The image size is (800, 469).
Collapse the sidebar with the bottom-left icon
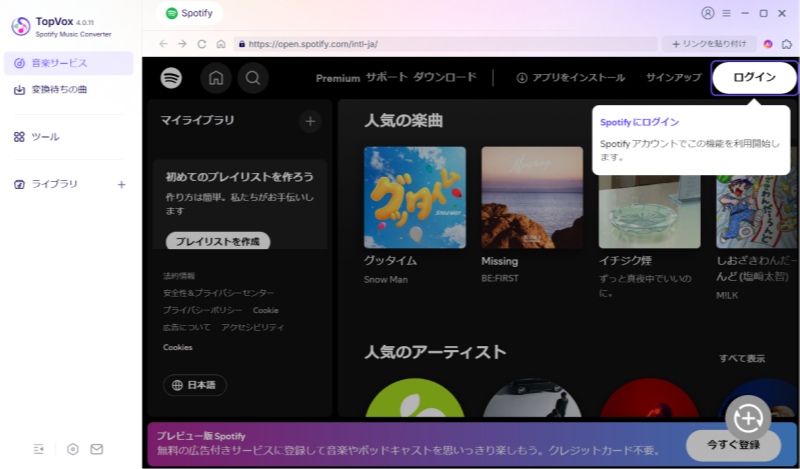point(39,449)
